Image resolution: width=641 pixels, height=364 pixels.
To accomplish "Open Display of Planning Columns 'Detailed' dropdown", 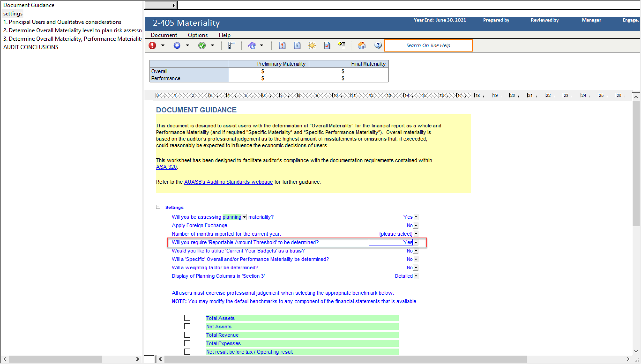I will point(416,276).
